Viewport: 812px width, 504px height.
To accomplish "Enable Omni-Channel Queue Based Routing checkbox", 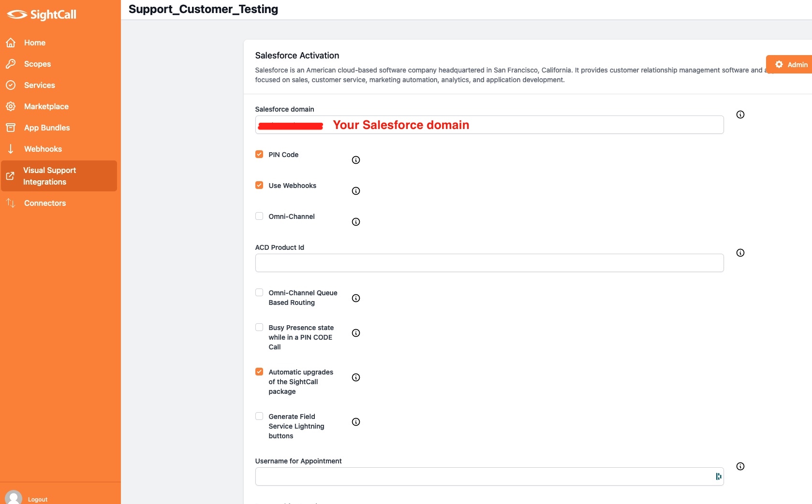I will click(259, 292).
